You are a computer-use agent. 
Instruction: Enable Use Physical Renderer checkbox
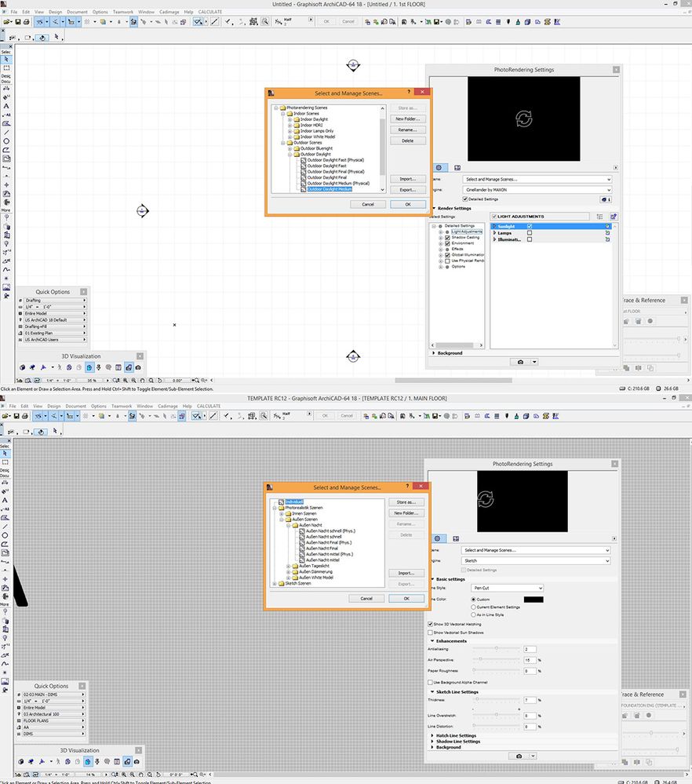click(447, 261)
